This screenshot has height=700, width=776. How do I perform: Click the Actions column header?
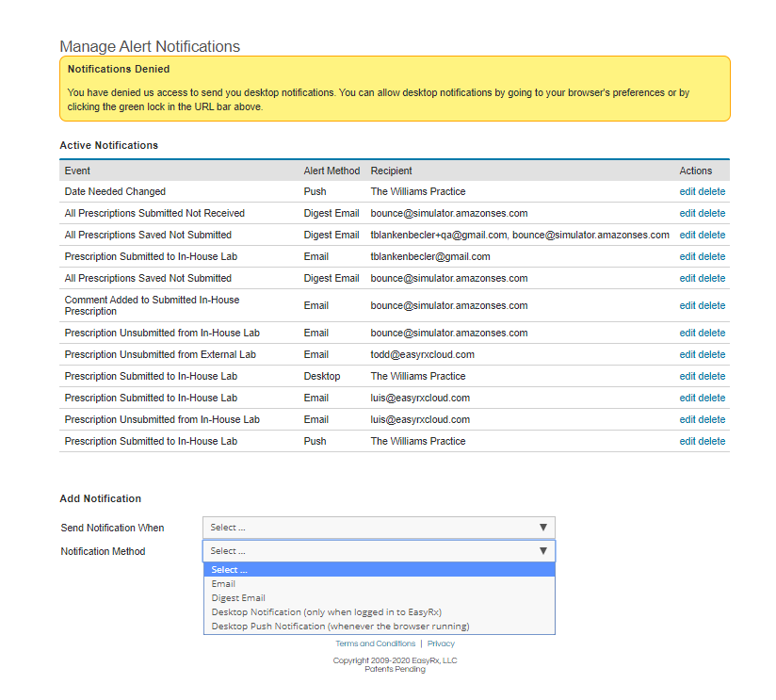click(695, 171)
